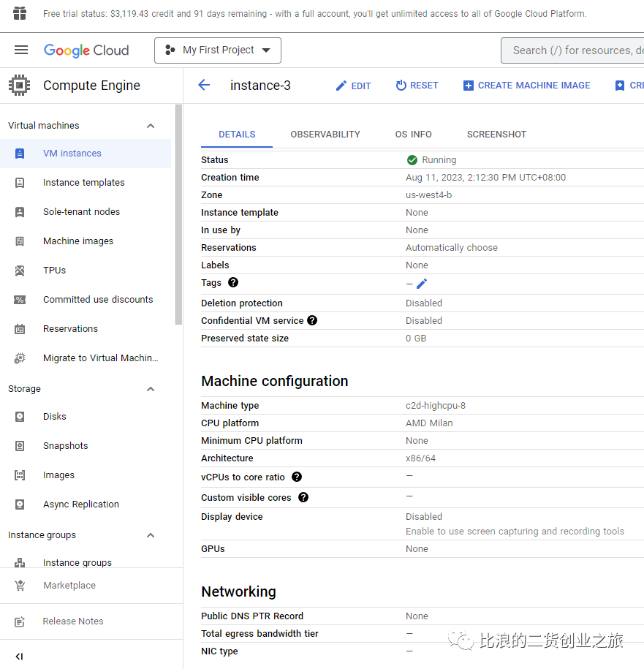Click the Machine images icon
This screenshot has height=669, width=644.
coord(20,241)
